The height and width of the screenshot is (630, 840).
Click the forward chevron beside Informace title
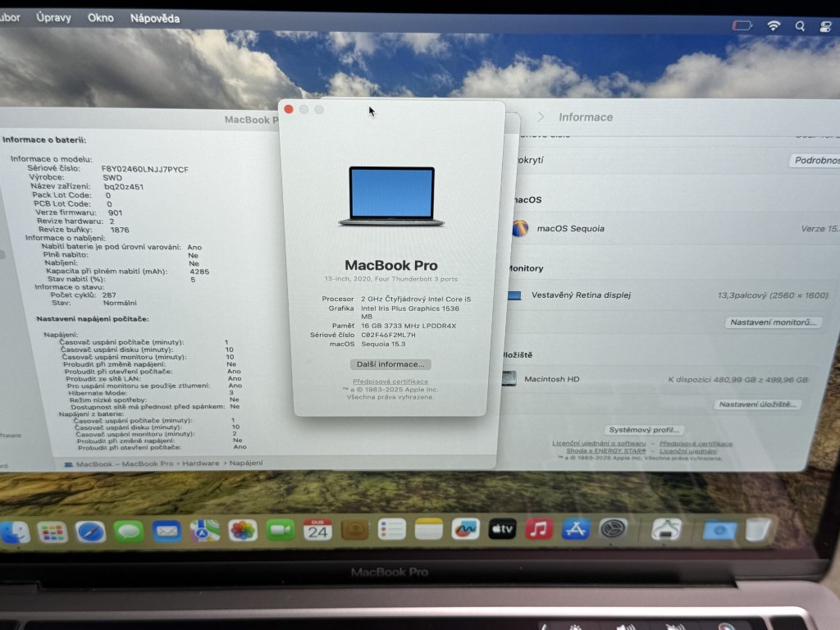(541, 116)
